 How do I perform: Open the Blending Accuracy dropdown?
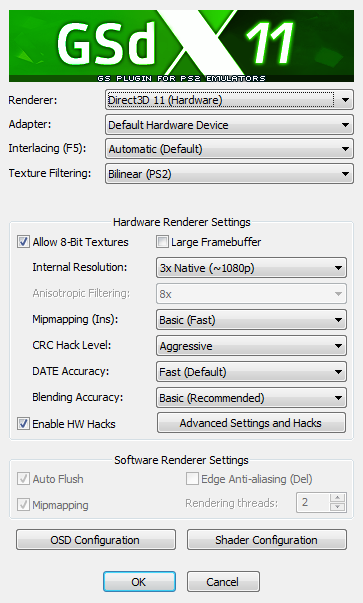pyautogui.click(x=251, y=398)
